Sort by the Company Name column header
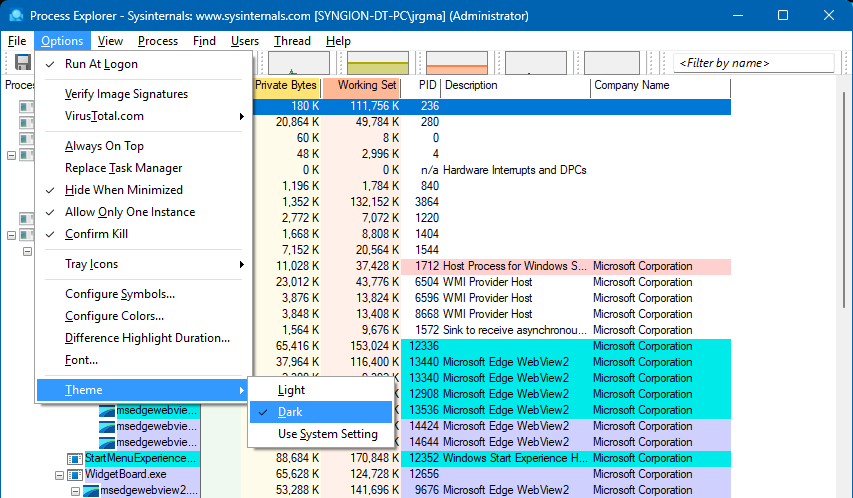 tap(660, 86)
